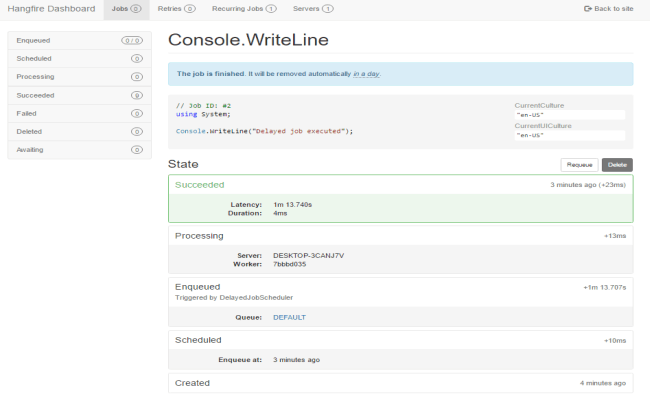Switch to the Jobs tab
650x400 pixels.
tap(125, 8)
